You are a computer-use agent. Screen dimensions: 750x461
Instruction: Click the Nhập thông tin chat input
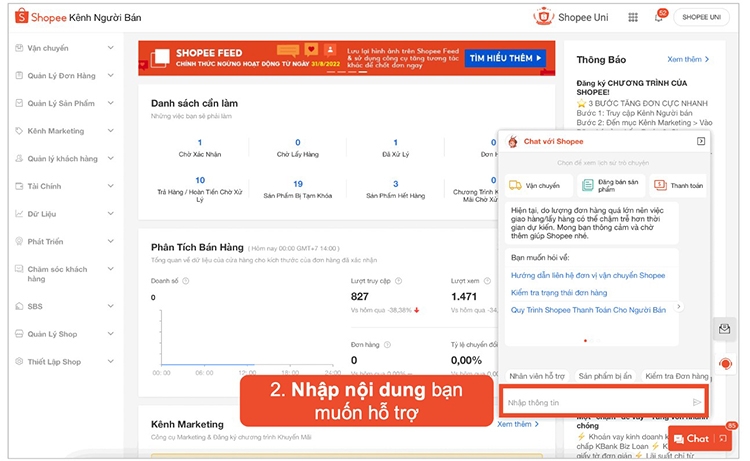(x=604, y=402)
